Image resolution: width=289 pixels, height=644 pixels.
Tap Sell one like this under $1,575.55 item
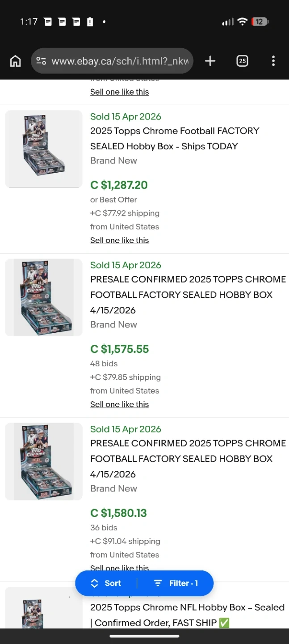(119, 404)
